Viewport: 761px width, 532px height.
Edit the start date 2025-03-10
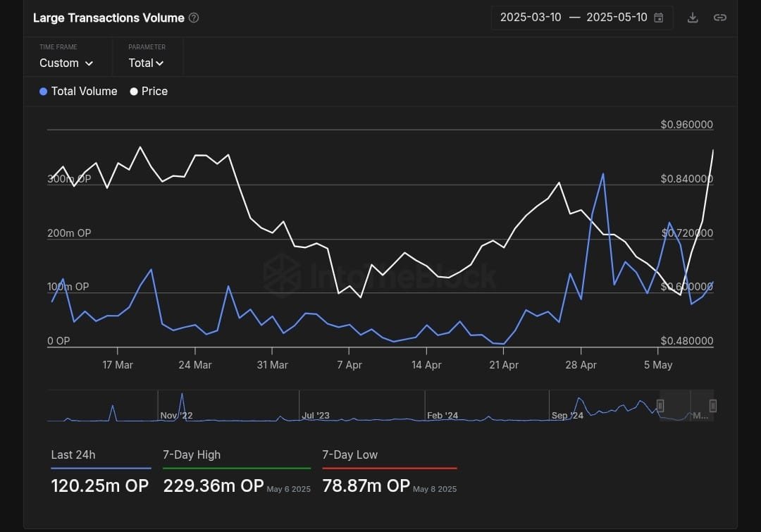point(531,18)
